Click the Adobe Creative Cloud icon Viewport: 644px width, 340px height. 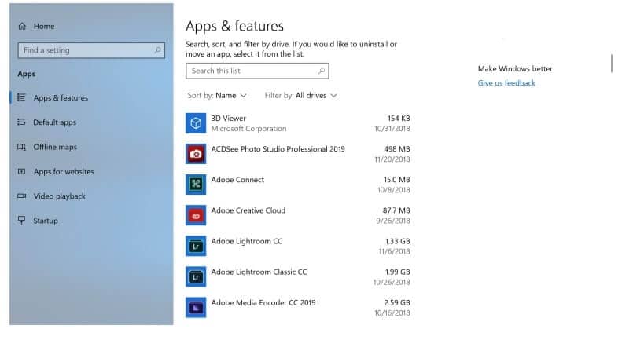pyautogui.click(x=196, y=215)
